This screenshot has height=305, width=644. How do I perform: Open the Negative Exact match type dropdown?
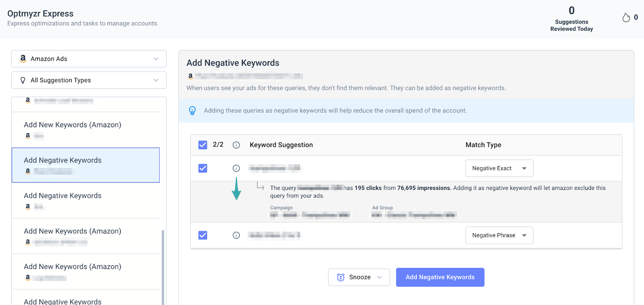click(x=500, y=168)
